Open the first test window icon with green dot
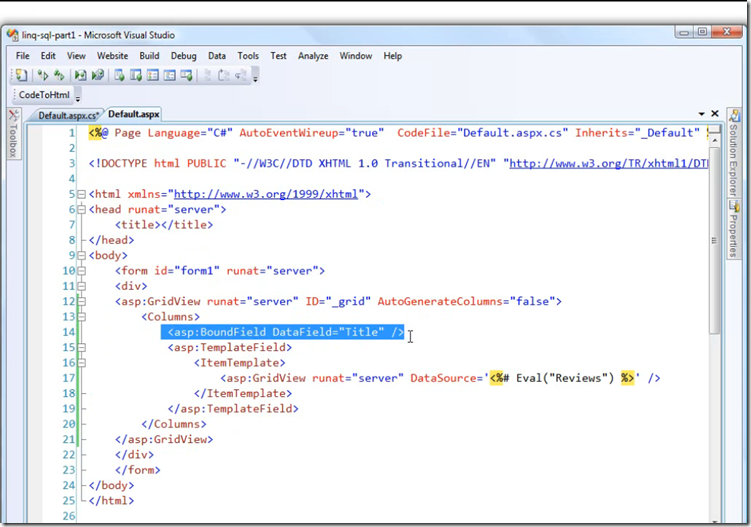 [x=119, y=75]
